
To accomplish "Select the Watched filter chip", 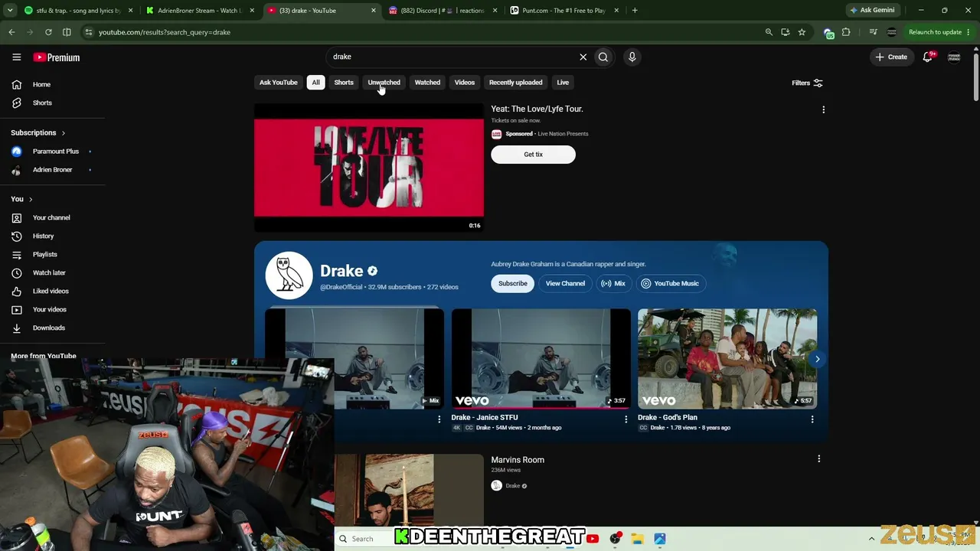I will tap(427, 83).
